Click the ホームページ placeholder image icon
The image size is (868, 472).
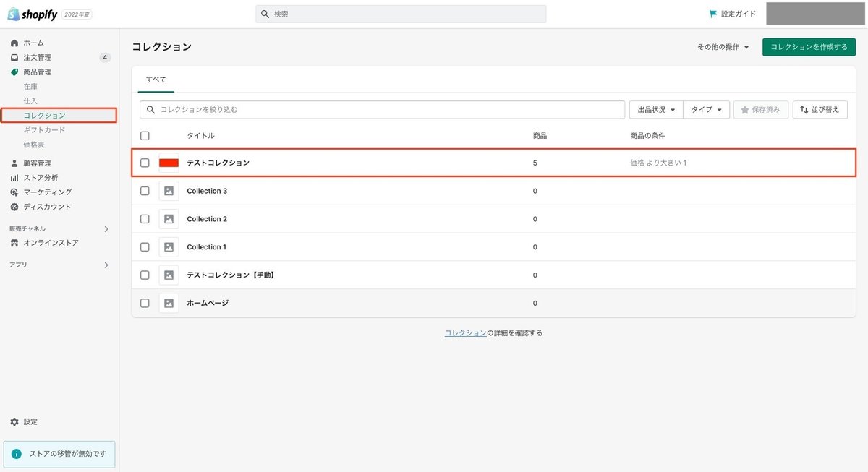169,304
